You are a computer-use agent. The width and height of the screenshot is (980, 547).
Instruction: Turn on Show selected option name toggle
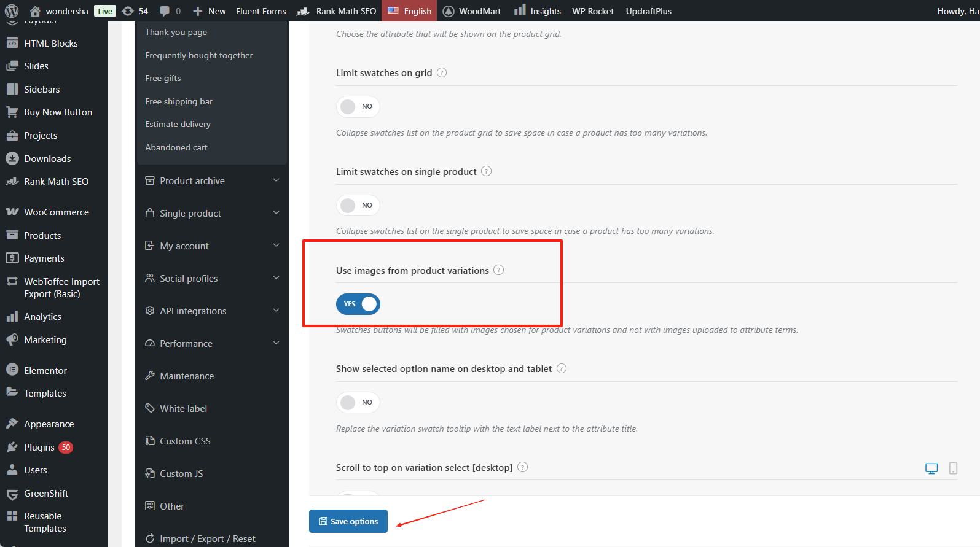tap(358, 403)
